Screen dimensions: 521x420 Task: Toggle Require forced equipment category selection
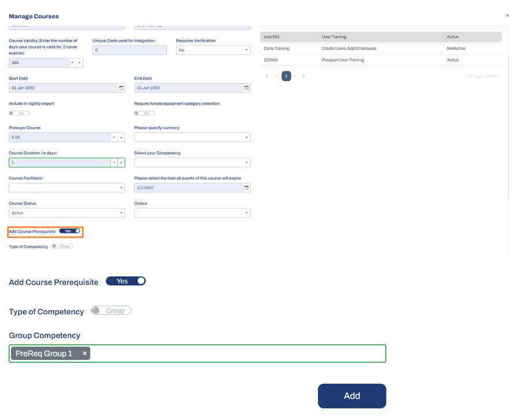coord(145,114)
